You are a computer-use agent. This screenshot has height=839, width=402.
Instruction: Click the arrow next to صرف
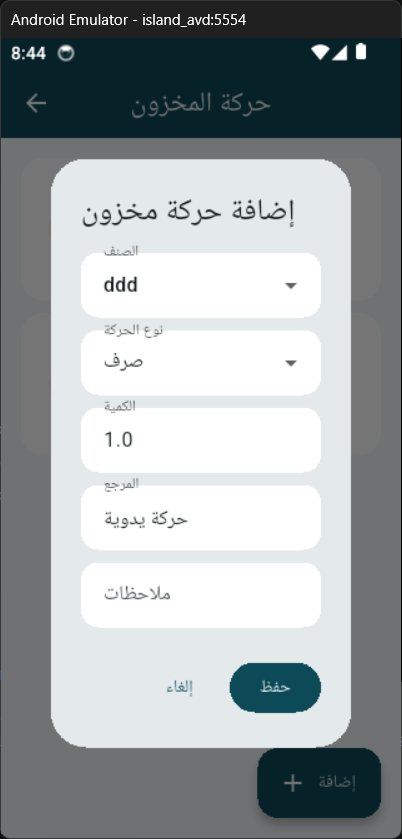tap(291, 363)
